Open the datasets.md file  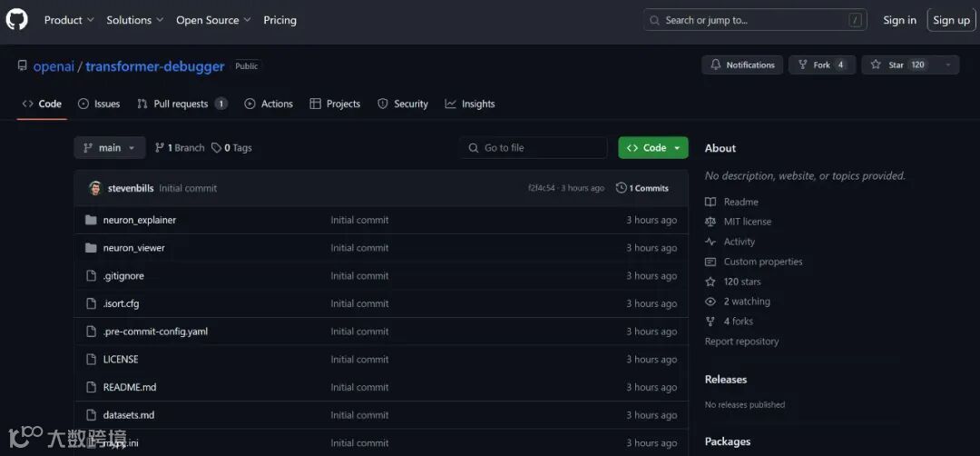(x=129, y=415)
